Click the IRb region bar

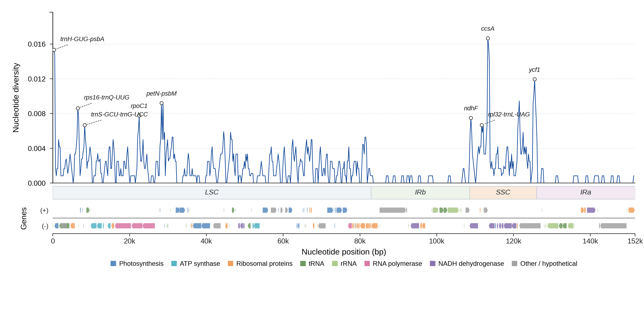[420, 193]
